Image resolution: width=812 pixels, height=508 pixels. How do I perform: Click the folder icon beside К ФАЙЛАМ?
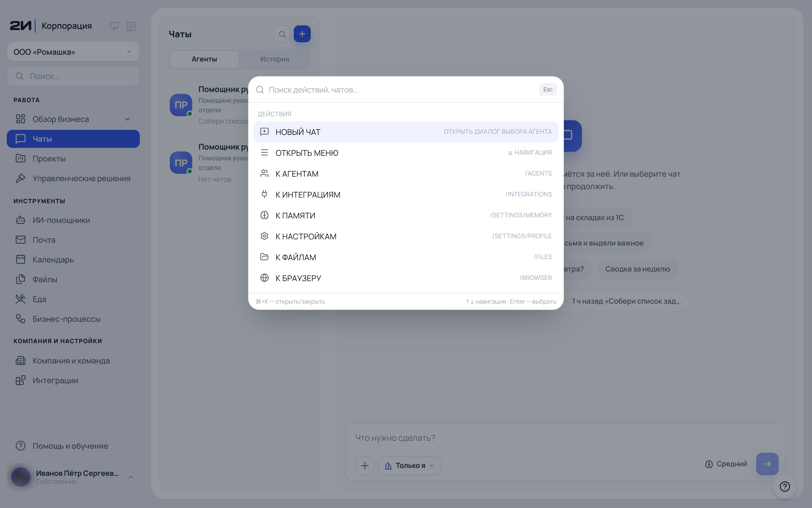(264, 257)
